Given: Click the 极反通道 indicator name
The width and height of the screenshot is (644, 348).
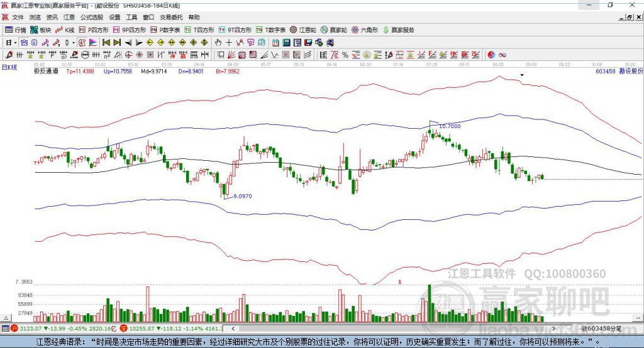Looking at the screenshot, I should coord(46,71).
